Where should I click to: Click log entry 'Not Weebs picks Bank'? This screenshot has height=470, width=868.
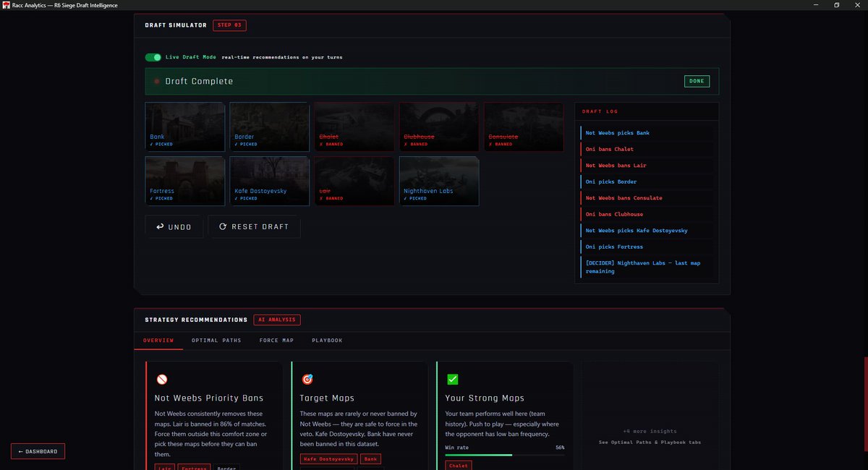pos(647,133)
